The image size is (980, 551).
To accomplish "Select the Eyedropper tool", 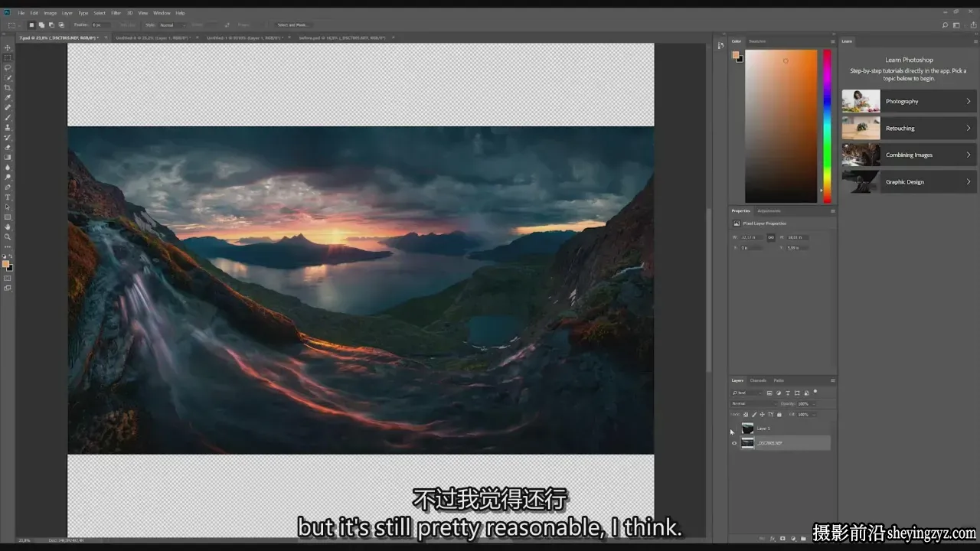I will coord(8,97).
